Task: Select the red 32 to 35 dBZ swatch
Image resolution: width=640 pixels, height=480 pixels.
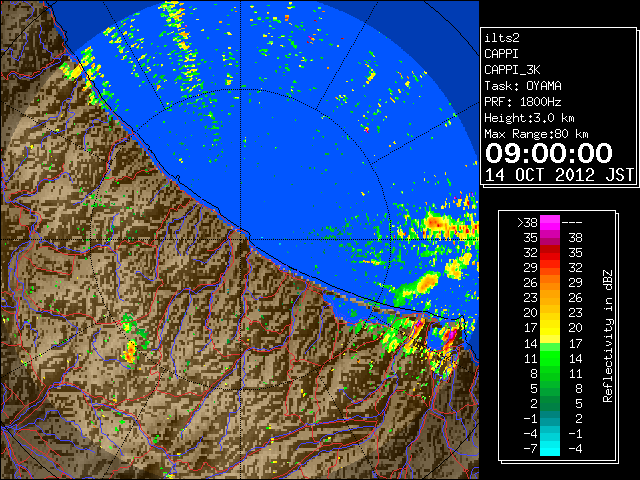Action: [x=550, y=253]
